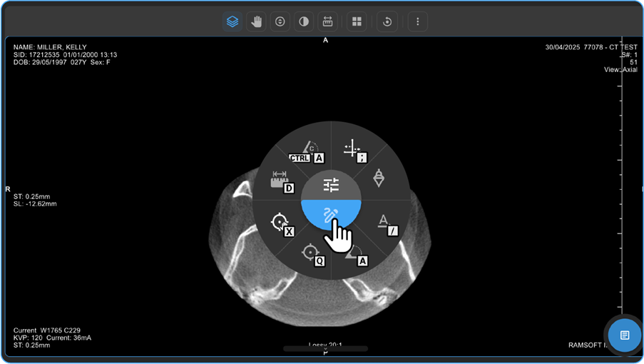Select the crosshair axis tool with semicolon shortcut

coord(354,151)
